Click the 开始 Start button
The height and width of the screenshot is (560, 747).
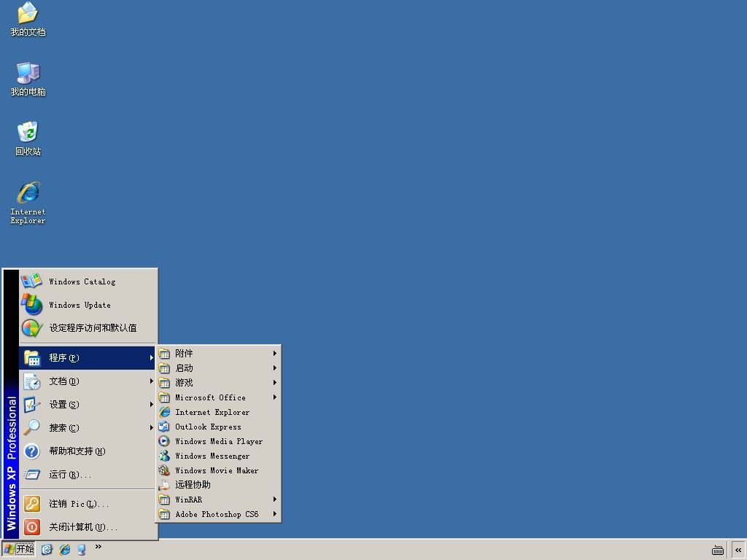click(19, 550)
